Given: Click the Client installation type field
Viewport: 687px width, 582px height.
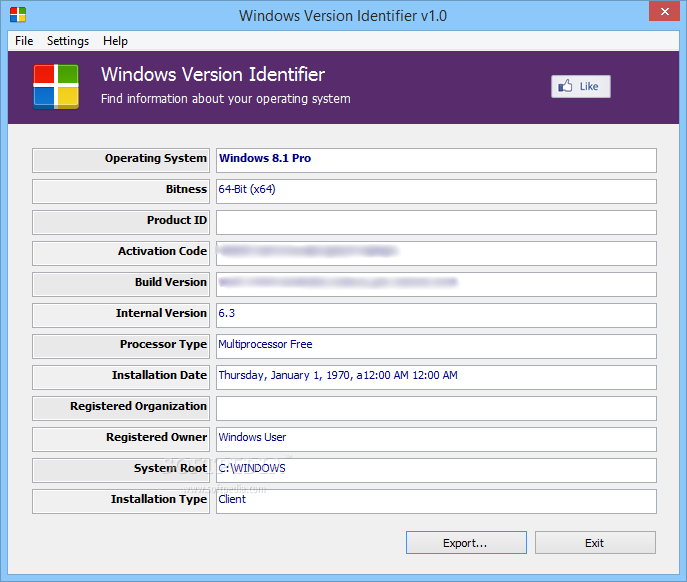Looking at the screenshot, I should click(x=436, y=501).
